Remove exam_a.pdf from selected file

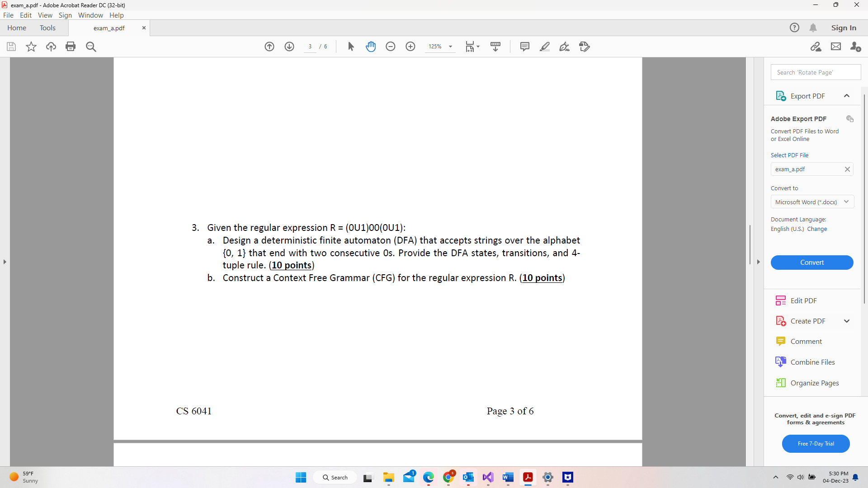point(847,169)
